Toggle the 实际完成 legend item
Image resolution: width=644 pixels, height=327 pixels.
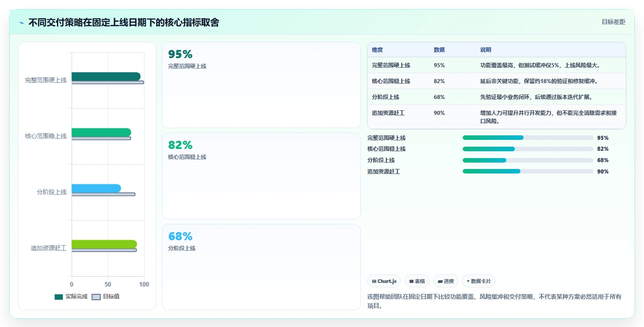(71, 297)
